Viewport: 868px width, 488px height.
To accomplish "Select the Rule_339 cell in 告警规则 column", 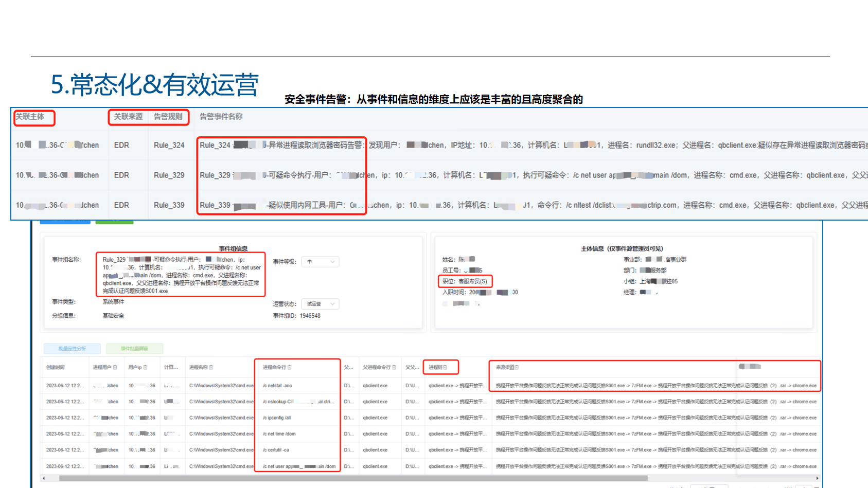I will coord(169,205).
